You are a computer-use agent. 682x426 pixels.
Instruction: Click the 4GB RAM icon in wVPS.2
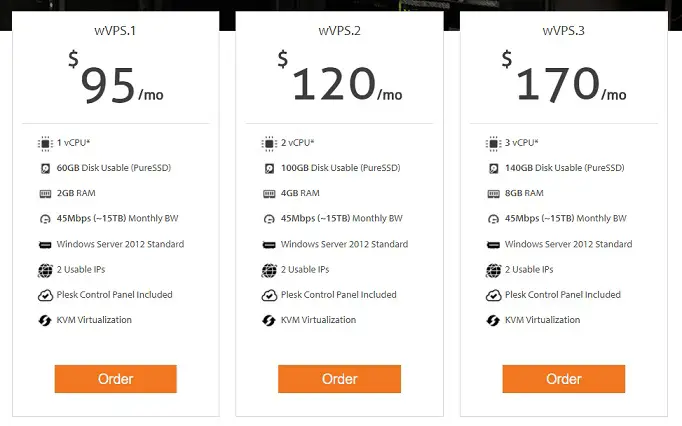click(x=269, y=194)
